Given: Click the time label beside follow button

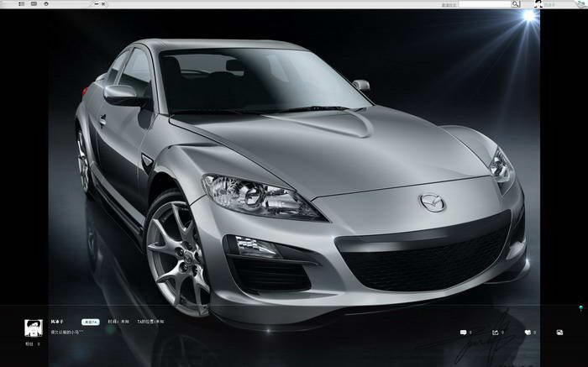Looking at the screenshot, I should (118, 322).
